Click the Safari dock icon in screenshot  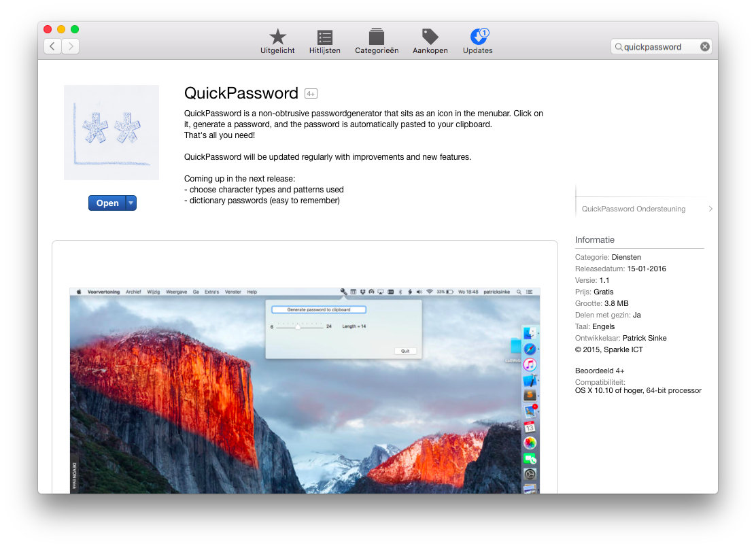(x=530, y=349)
